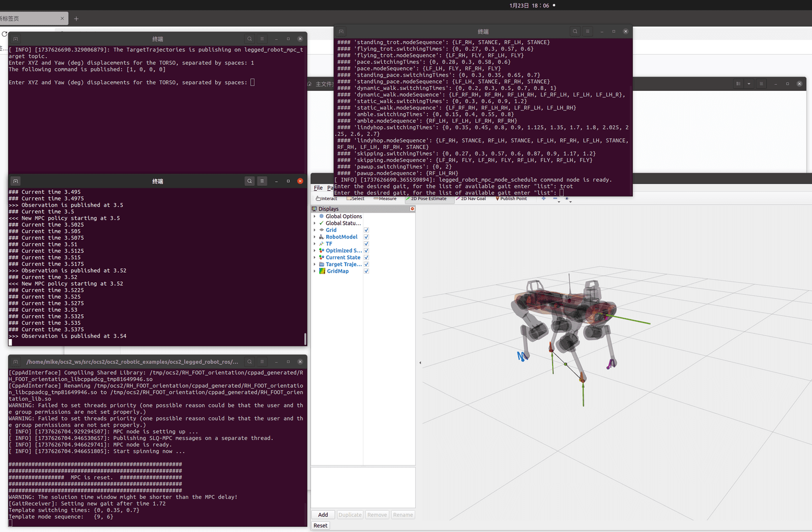Open the hamburger menu in the Current time terminal

pos(262,181)
